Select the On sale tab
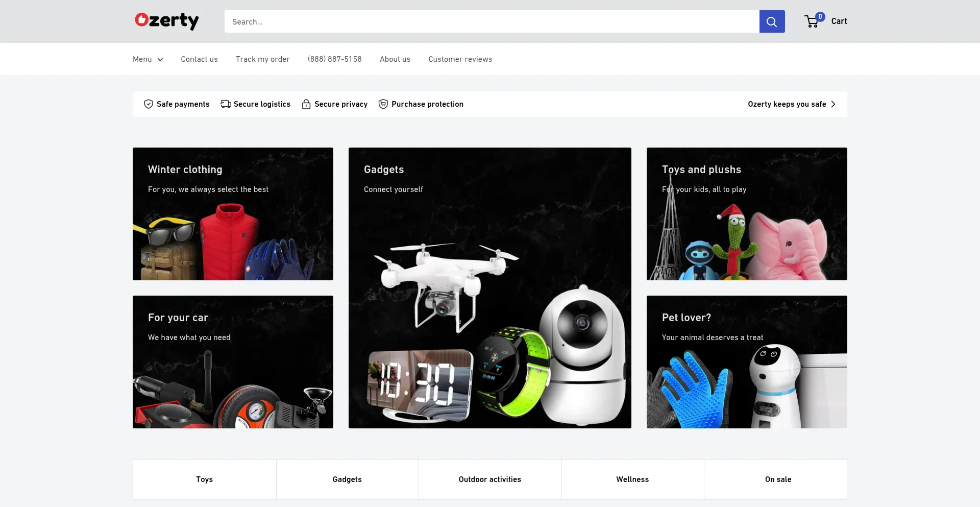Image resolution: width=980 pixels, height=507 pixels. click(778, 479)
